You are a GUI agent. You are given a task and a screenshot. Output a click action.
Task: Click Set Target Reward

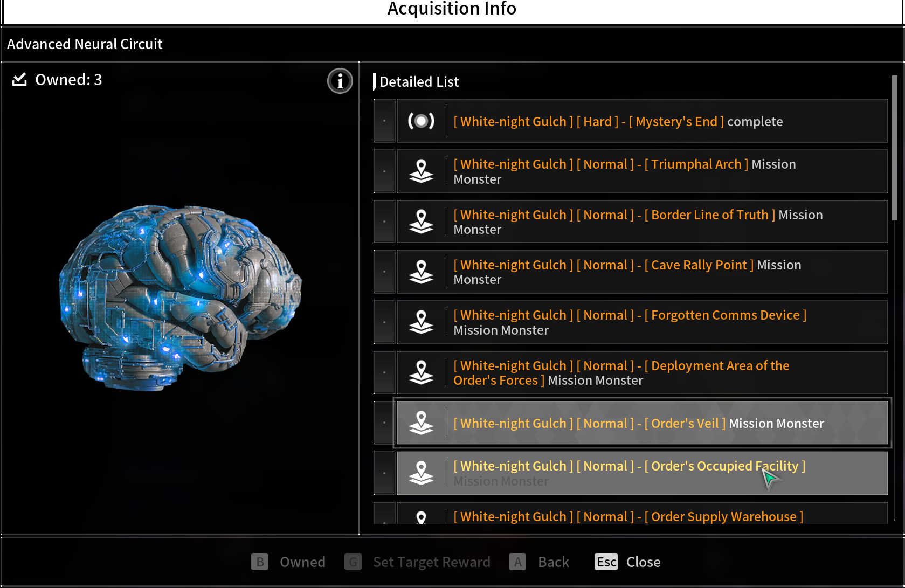click(432, 562)
